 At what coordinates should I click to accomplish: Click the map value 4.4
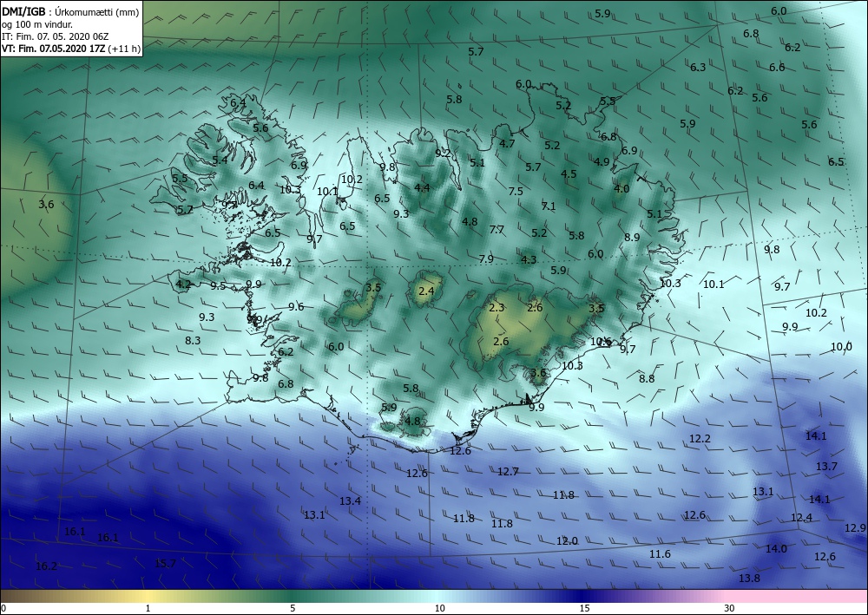[422, 188]
